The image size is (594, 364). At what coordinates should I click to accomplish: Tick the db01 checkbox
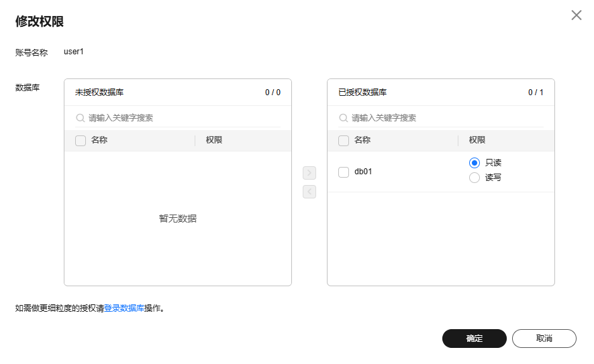click(x=344, y=172)
